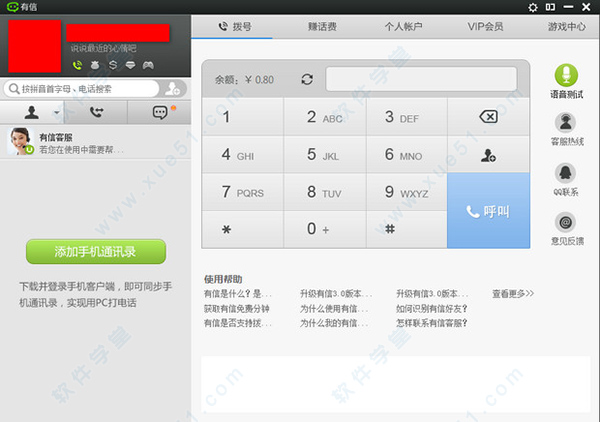
Task: Dial digit 5 JKL on keypad
Action: (x=325, y=154)
